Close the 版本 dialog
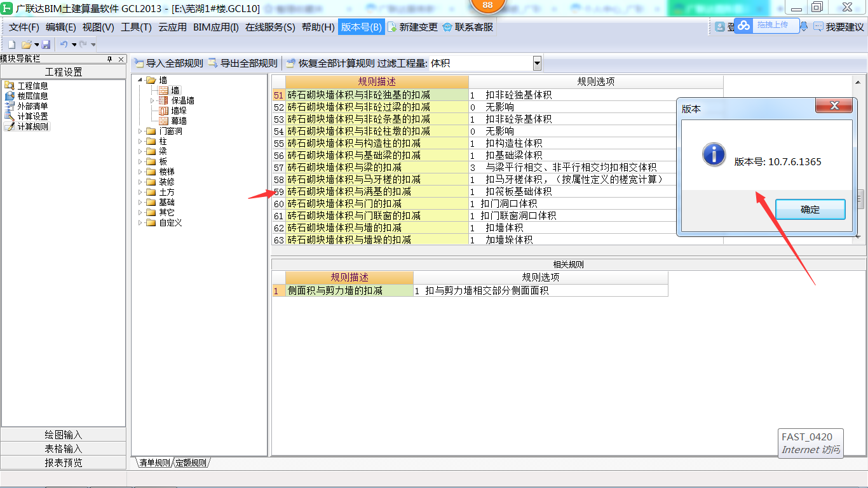The height and width of the screenshot is (488, 868). coord(834,107)
